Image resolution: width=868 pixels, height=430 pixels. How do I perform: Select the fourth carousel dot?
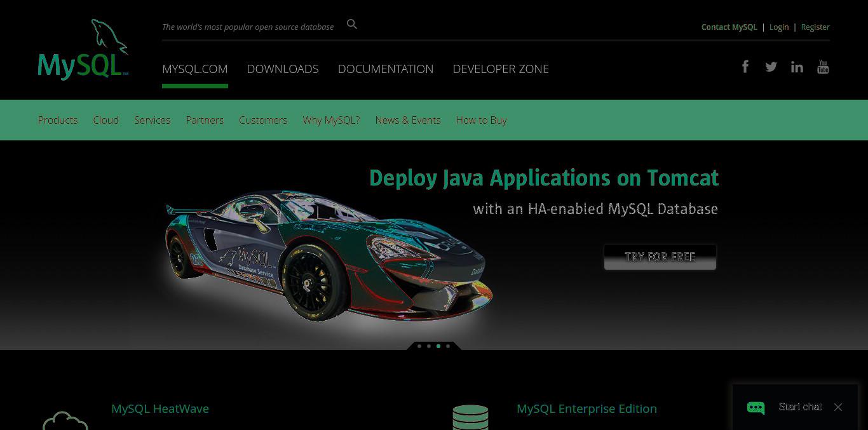tap(448, 346)
